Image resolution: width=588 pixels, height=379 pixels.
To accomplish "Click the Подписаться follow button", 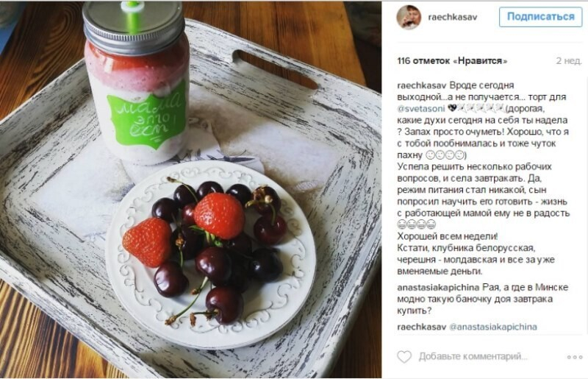I will (540, 16).
